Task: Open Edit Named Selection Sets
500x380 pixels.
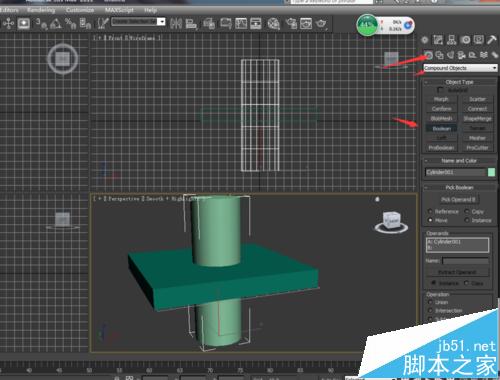Action: [103, 23]
